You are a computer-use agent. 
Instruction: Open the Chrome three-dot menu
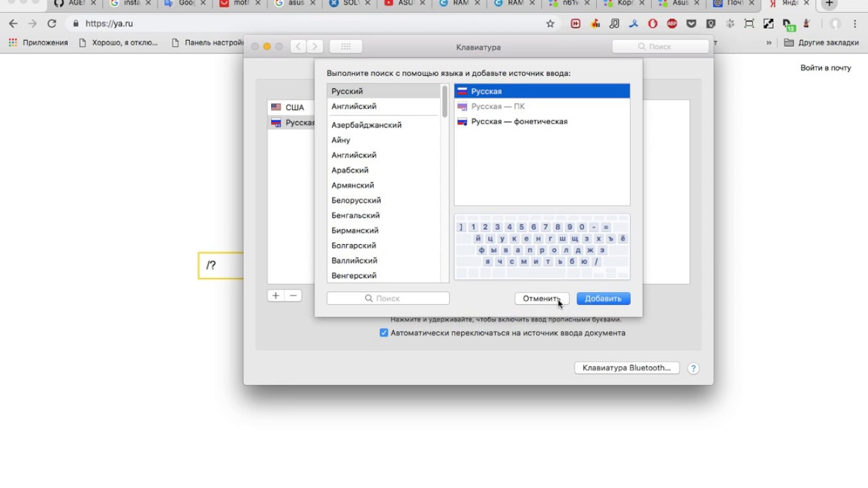(x=854, y=24)
